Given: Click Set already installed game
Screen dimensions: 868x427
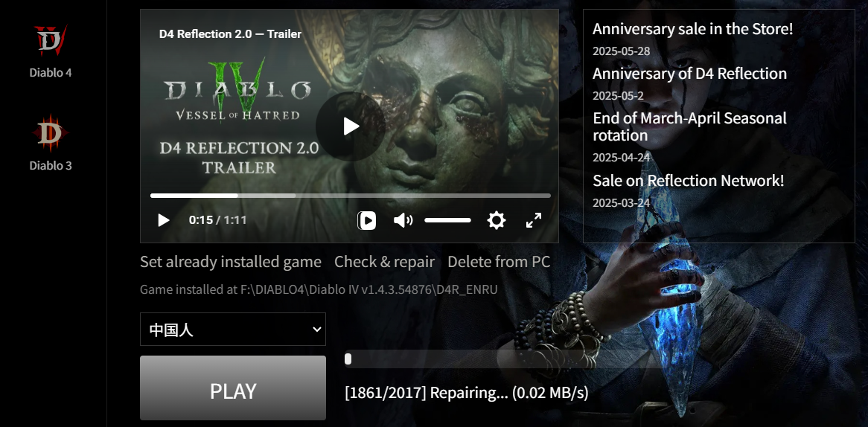Looking at the screenshot, I should point(230,262).
